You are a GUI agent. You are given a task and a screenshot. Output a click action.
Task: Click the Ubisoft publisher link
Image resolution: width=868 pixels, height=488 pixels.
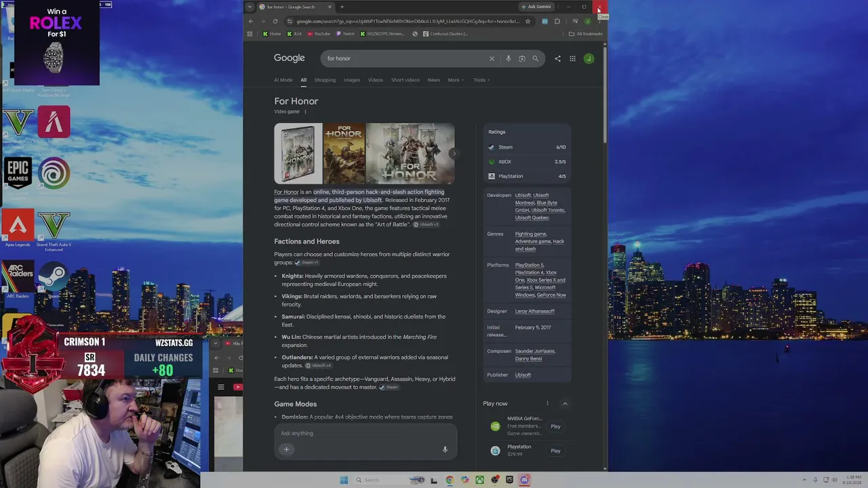pyautogui.click(x=523, y=375)
